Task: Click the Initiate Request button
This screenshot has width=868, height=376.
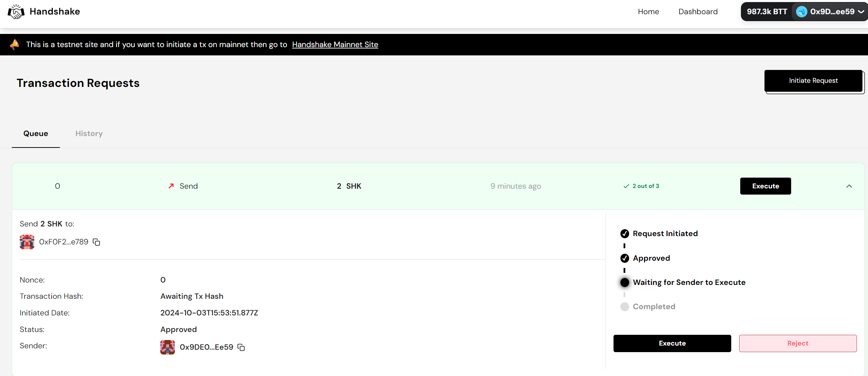Action: tap(813, 81)
